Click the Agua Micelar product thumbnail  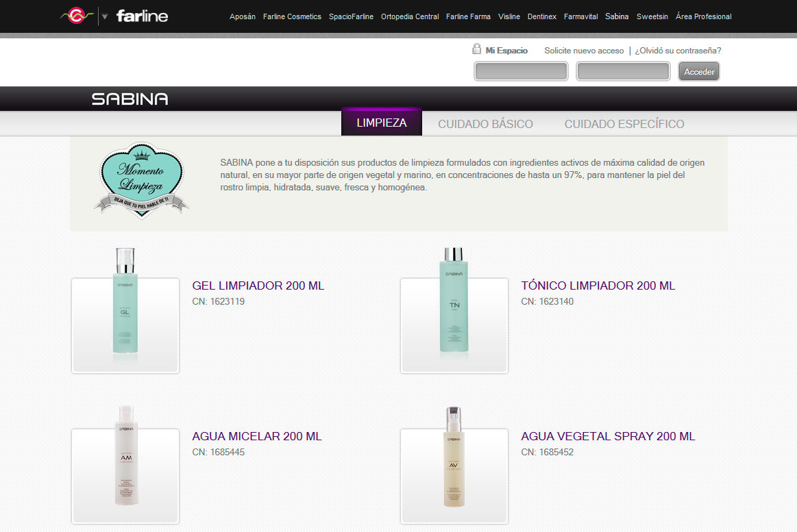125,476
